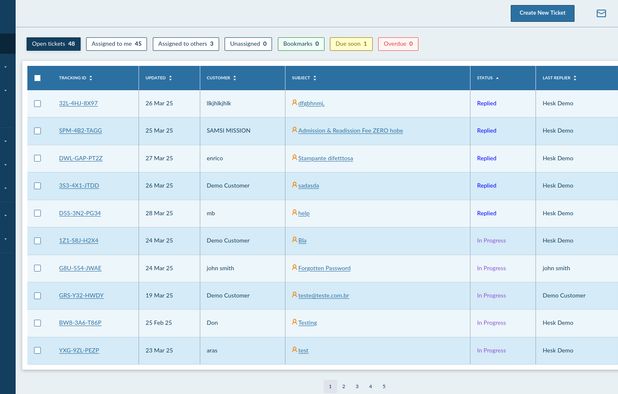Select current page 1 in pagination
Viewport: 618px width, 394px height.
tap(330, 387)
